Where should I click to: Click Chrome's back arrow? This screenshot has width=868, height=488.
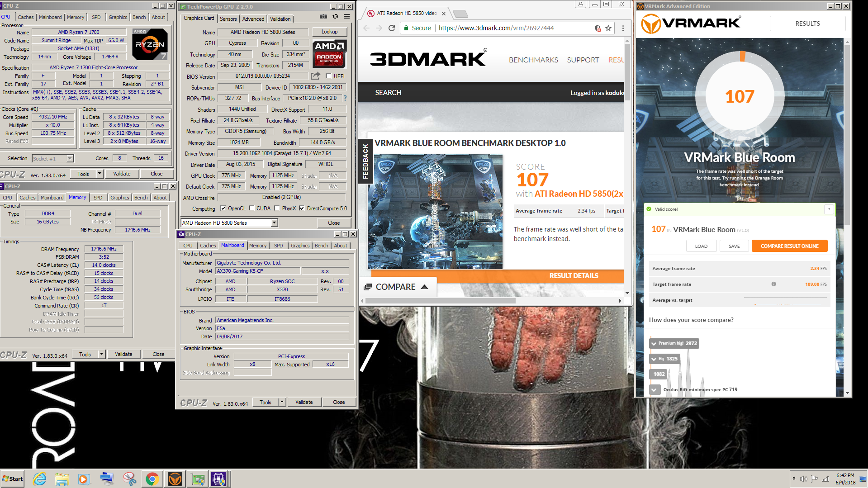pyautogui.click(x=366, y=28)
